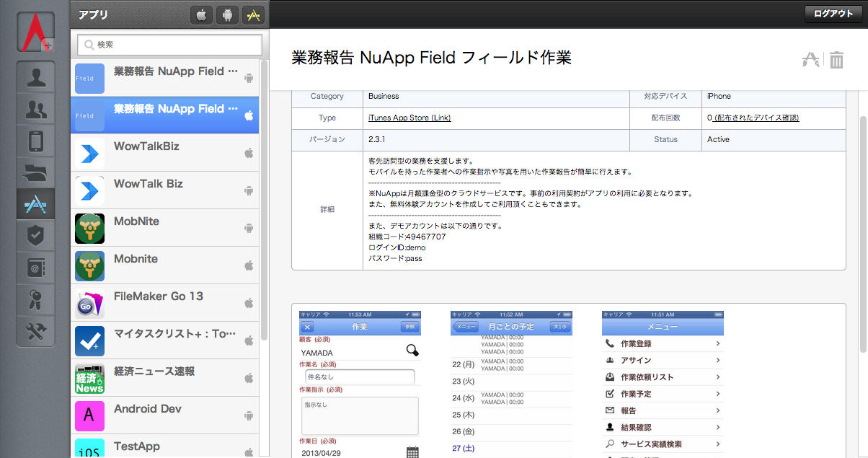
Task: Toggle the App Store apps filter
Action: coord(252,14)
